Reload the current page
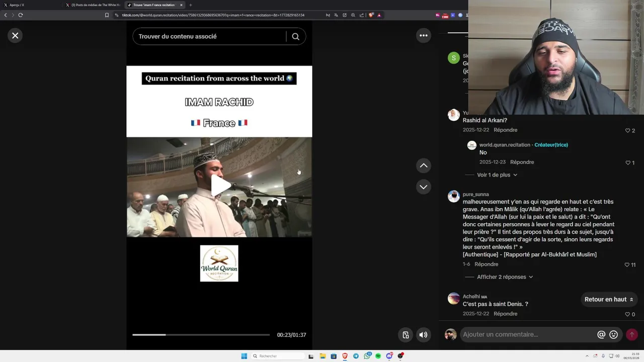The image size is (644, 362). 21,15
